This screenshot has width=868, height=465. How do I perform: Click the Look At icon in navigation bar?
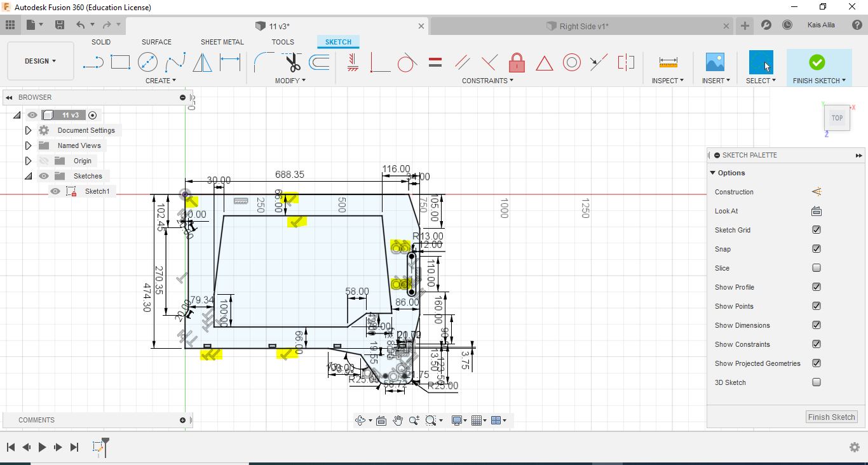tap(381, 420)
